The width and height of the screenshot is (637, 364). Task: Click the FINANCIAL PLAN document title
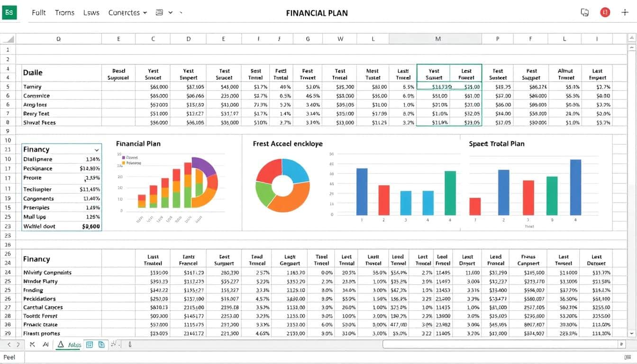click(317, 13)
